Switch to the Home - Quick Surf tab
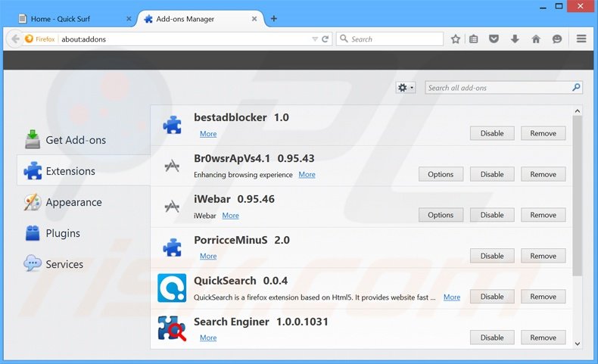The image size is (598, 364). 67,18
